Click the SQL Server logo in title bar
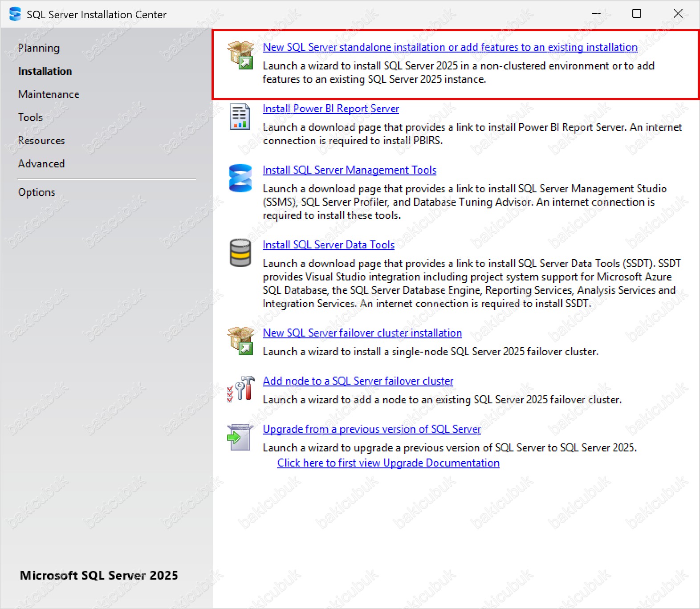The image size is (700, 609). [x=15, y=14]
